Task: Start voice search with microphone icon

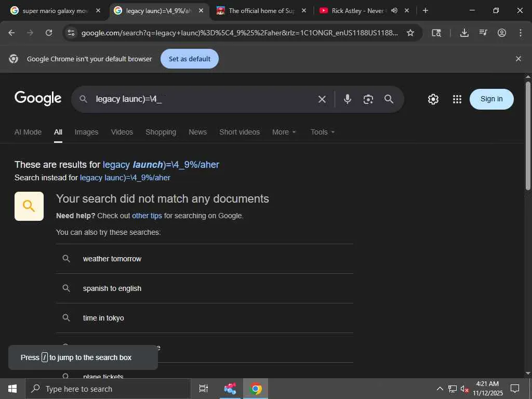Action: [x=347, y=99]
